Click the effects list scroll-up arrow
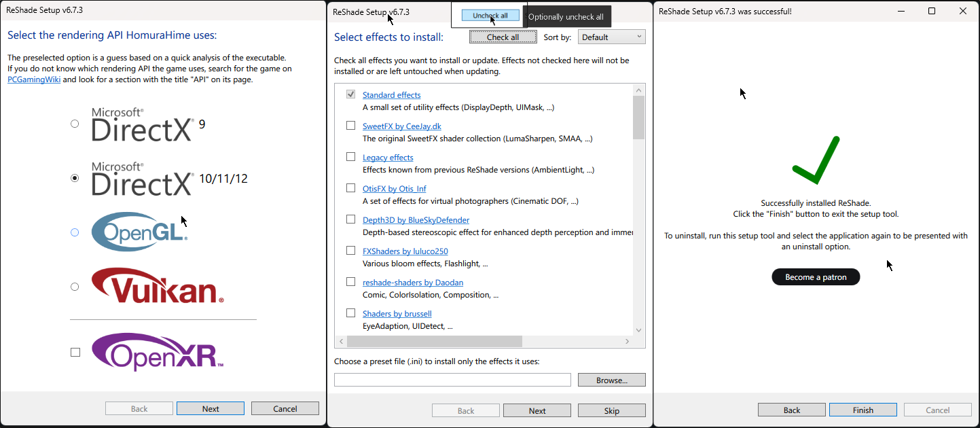This screenshot has width=980, height=428. pyautogui.click(x=638, y=90)
